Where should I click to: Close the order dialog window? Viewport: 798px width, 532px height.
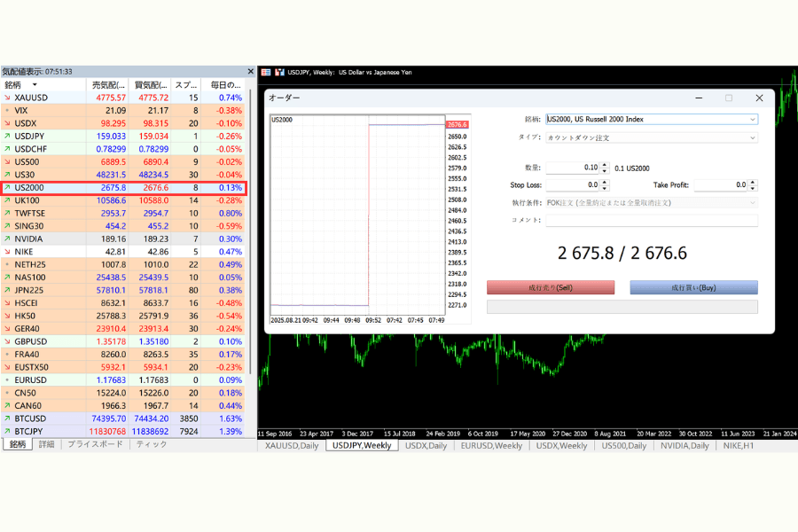(x=759, y=98)
